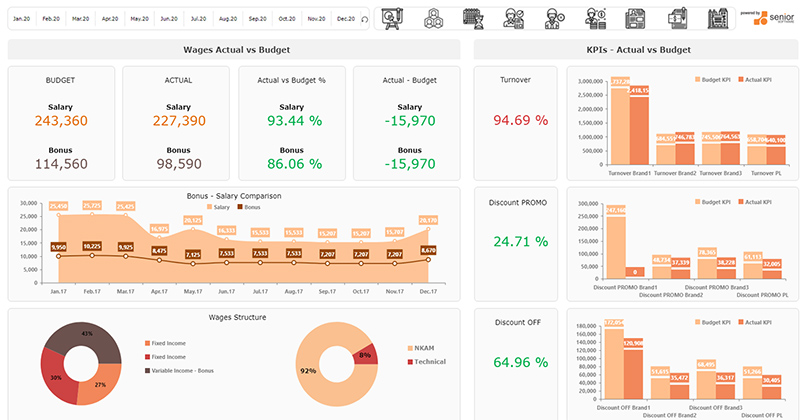This screenshot has width=800, height=420.
Task: Click the Budget KPI legend swatch in Turnover chart
Action: click(697, 80)
